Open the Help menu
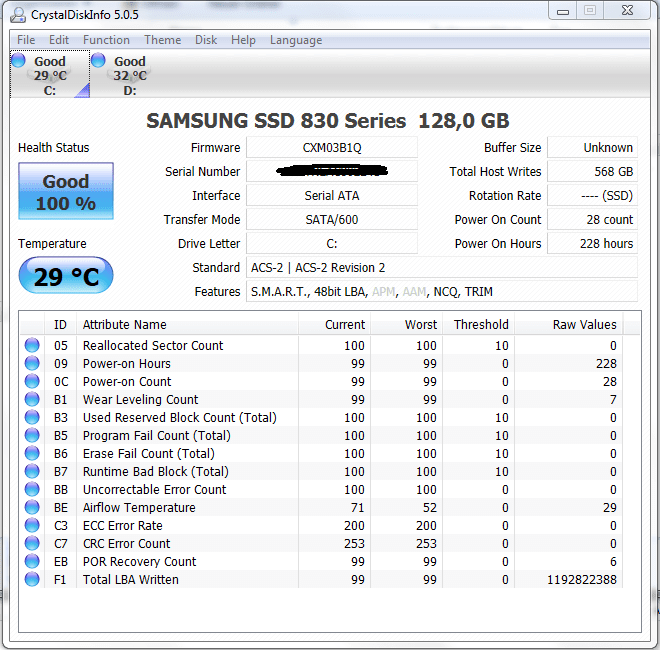Image resolution: width=660 pixels, height=650 pixels. [243, 40]
